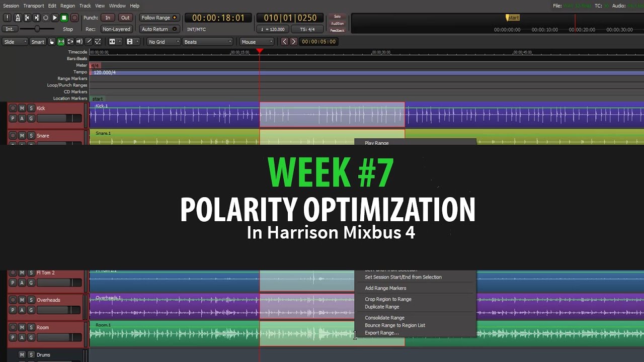Screen dimensions: 644x362
Task: Go to session start transport icon
Action: coord(27,18)
